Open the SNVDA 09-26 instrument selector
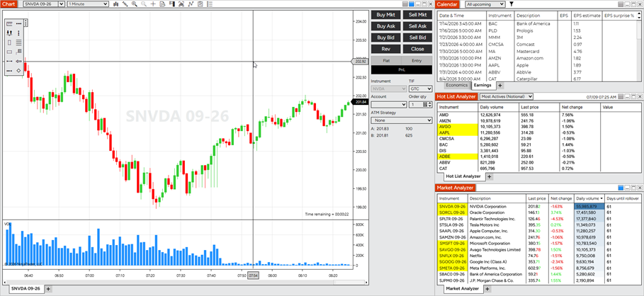This screenshot has height=296, width=644. pos(44,4)
